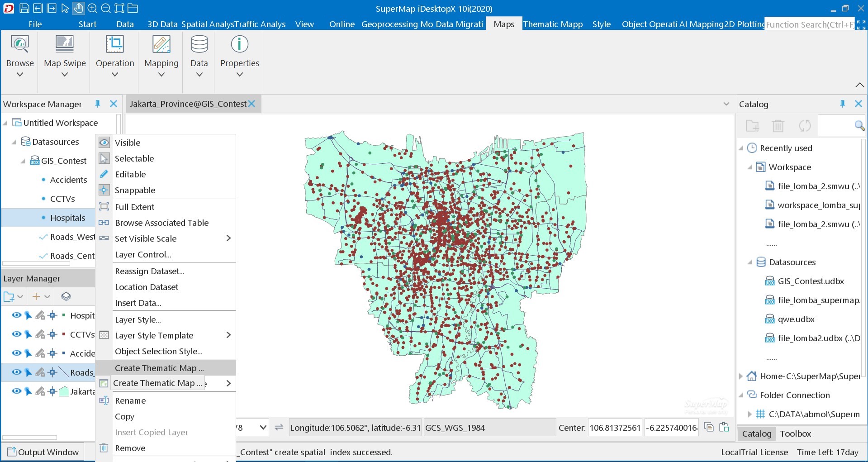
Task: Toggle selectable arrow for Jakarta layer
Action: click(28, 391)
